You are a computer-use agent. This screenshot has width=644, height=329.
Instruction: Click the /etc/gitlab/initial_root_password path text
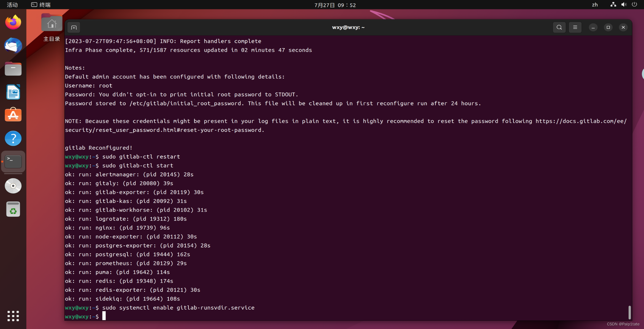[185, 104]
